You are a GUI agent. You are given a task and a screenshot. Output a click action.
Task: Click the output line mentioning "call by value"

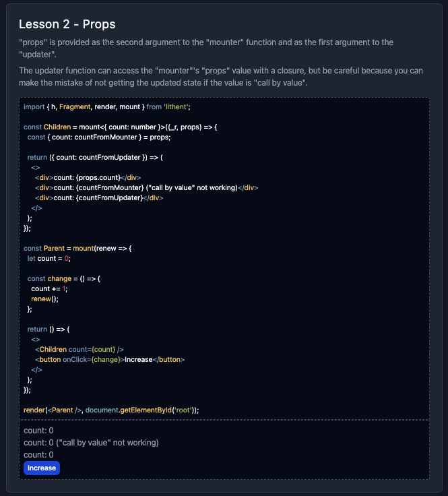(91, 443)
